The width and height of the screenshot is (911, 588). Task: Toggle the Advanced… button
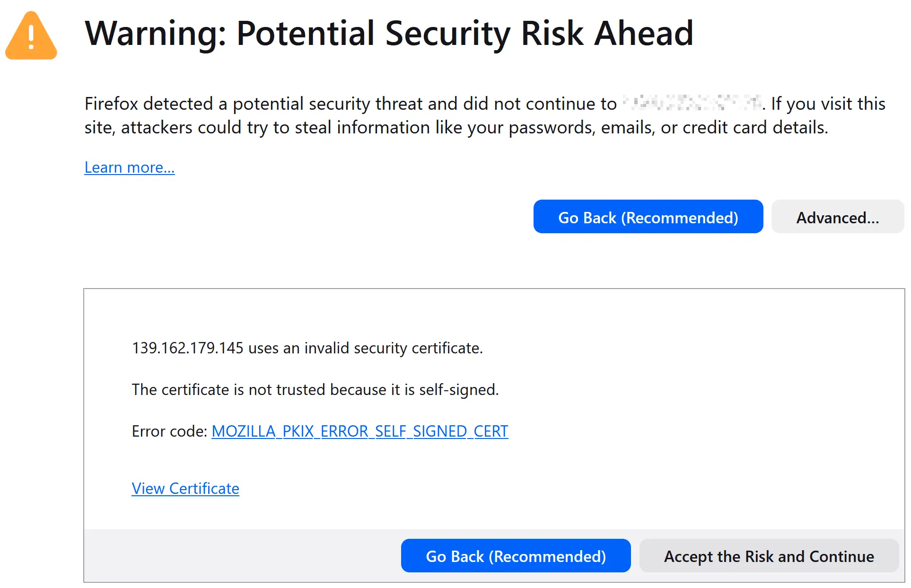[x=837, y=217]
